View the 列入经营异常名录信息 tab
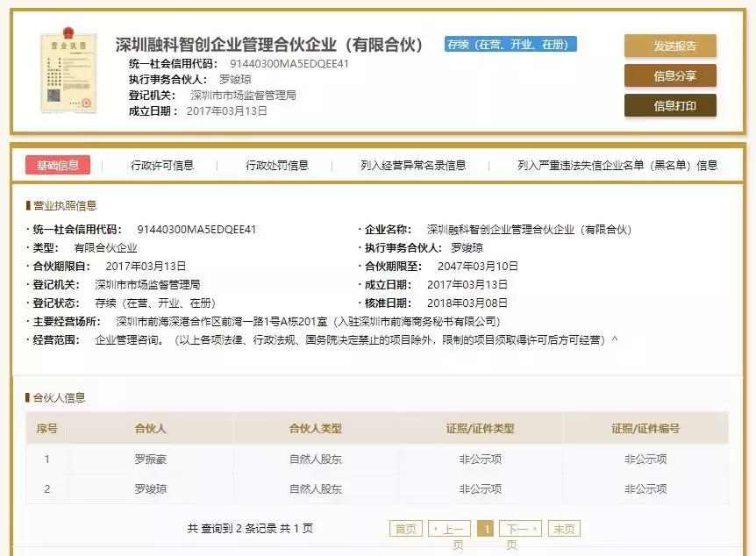This screenshot has height=556, width=756. click(x=412, y=164)
